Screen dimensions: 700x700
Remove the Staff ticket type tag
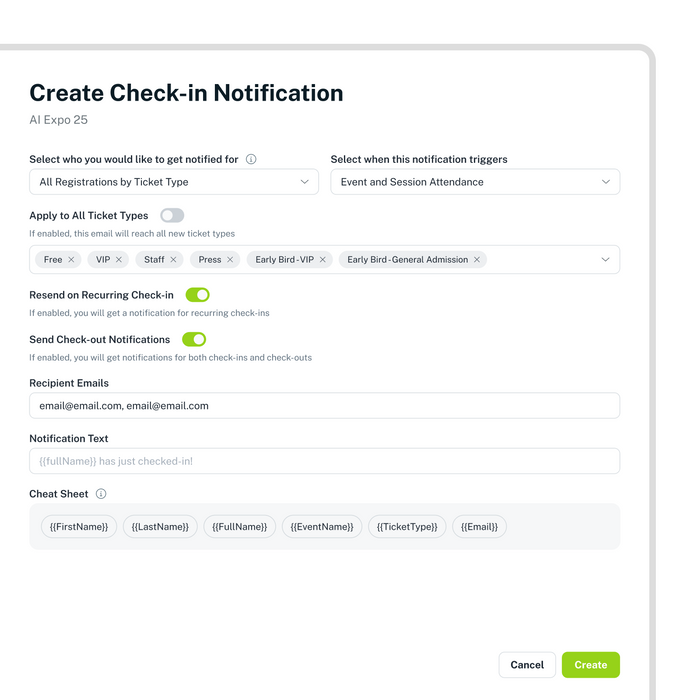pyautogui.click(x=173, y=260)
